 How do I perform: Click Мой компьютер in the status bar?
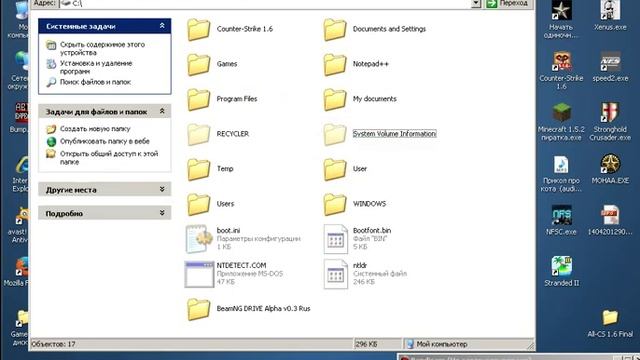pyautogui.click(x=442, y=344)
